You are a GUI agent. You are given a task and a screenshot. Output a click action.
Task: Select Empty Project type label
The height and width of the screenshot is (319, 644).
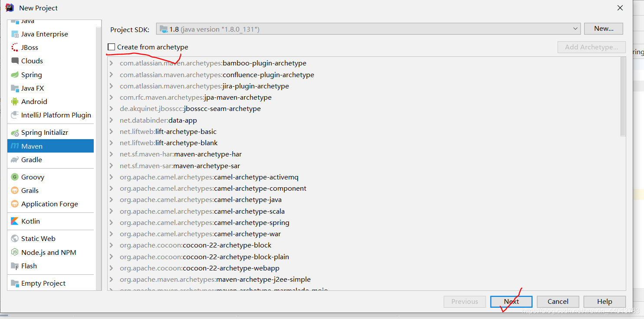(43, 283)
